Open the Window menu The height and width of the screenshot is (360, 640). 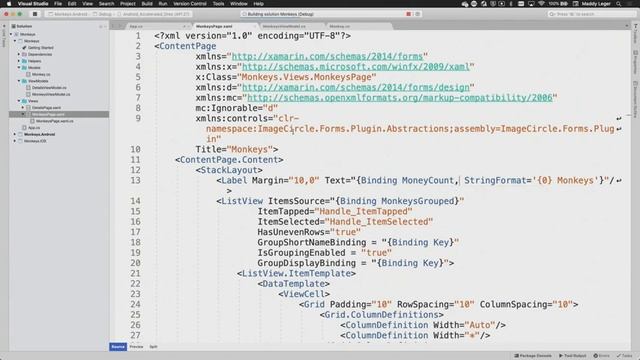pos(239,4)
